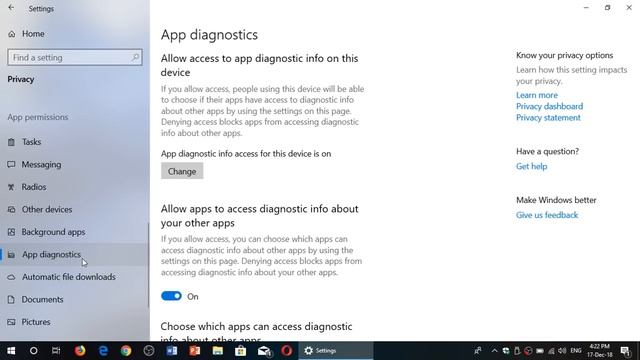The height and width of the screenshot is (360, 640).
Task: Open Mail app from taskbar
Action: click(264, 351)
